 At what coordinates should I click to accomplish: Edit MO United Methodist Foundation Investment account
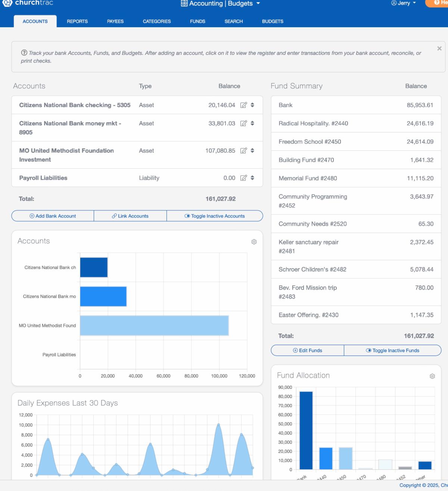click(243, 151)
